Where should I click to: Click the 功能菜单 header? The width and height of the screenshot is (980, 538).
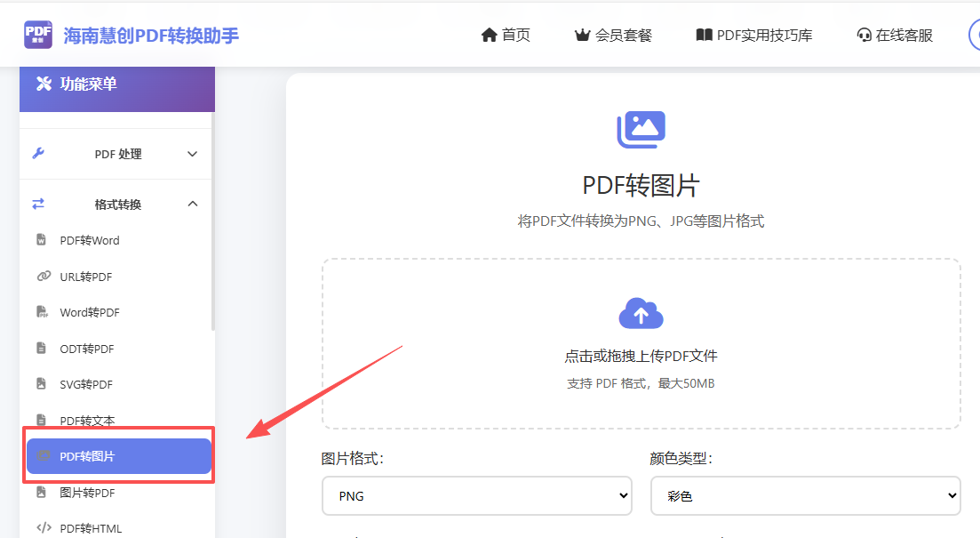pos(117,88)
